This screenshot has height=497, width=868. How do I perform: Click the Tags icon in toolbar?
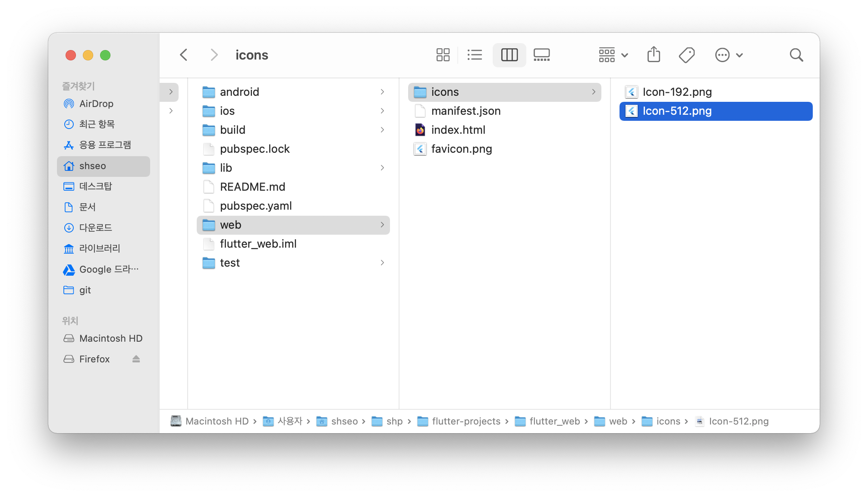click(686, 55)
